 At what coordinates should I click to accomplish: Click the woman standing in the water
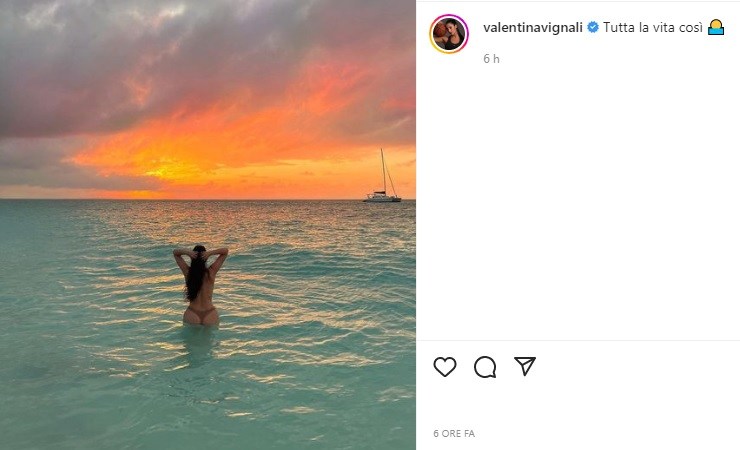click(200, 288)
